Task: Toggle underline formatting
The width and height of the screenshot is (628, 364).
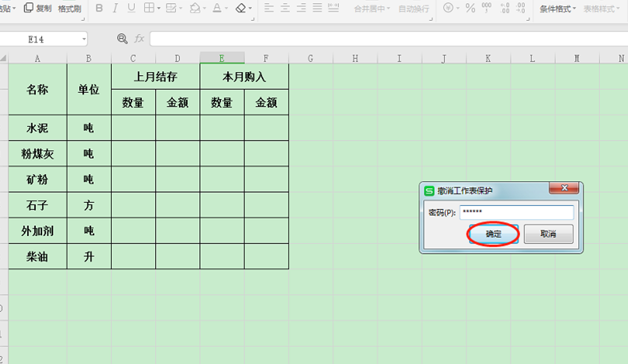Action: click(x=131, y=8)
